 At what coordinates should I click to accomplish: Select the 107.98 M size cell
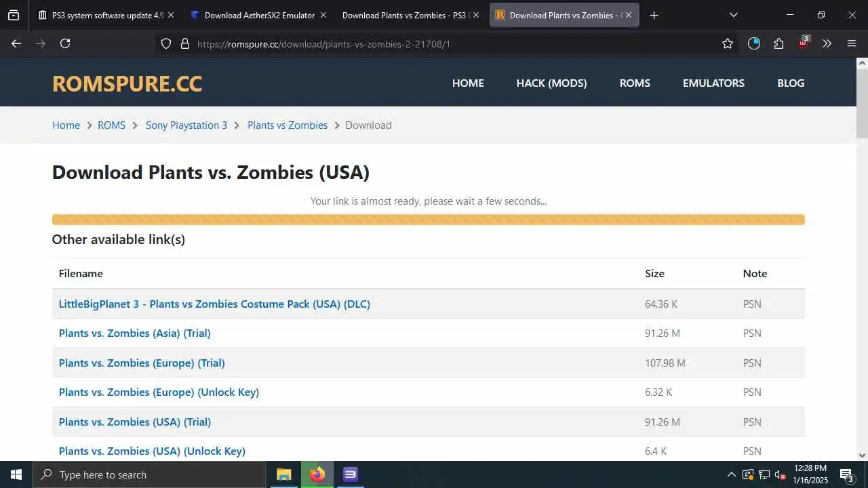(665, 363)
